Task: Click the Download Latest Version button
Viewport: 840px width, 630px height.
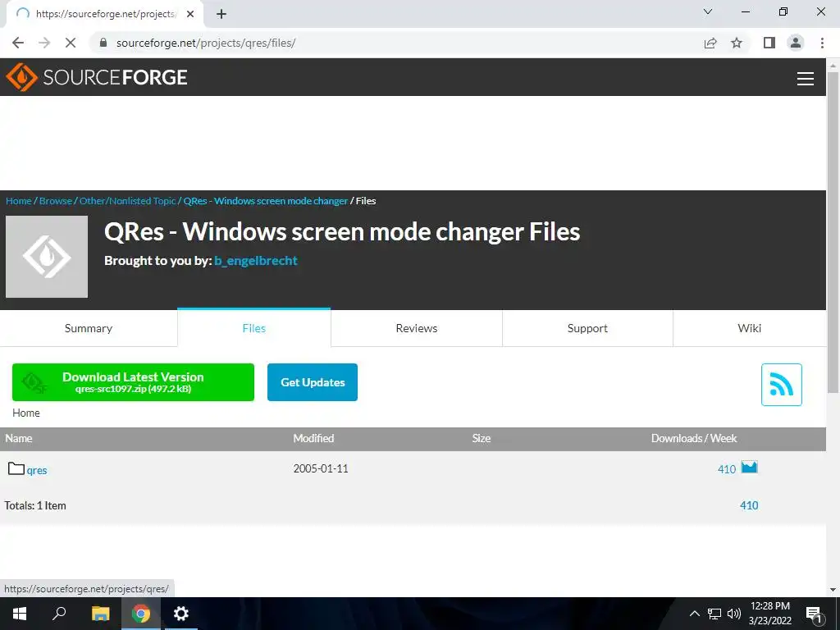Action: 133,382
